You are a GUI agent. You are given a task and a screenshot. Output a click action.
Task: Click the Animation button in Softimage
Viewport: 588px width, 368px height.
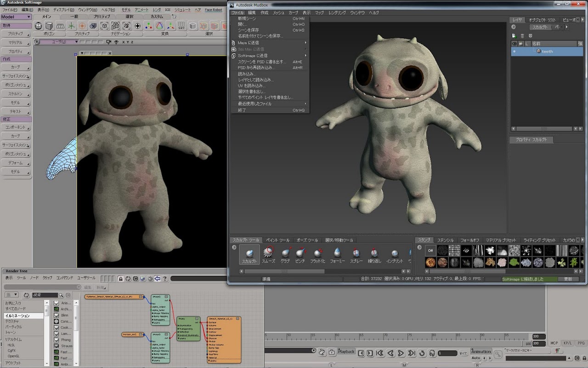[x=481, y=351]
